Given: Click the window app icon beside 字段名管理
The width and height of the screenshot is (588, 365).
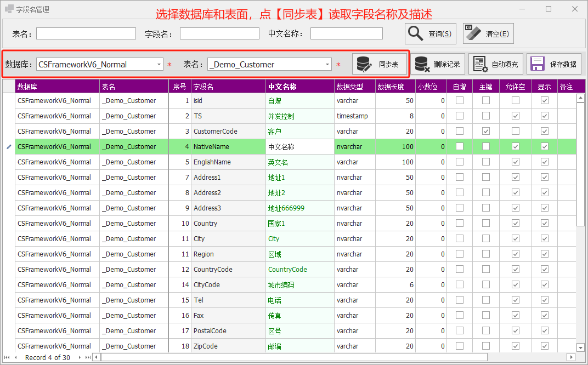Looking at the screenshot, I should [x=9, y=9].
